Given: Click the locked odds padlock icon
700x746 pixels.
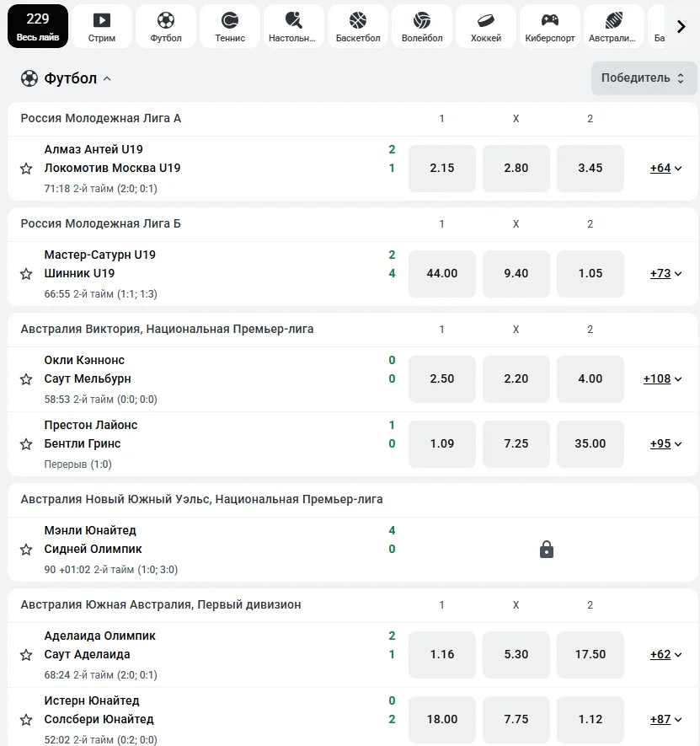Looking at the screenshot, I should (x=547, y=549).
